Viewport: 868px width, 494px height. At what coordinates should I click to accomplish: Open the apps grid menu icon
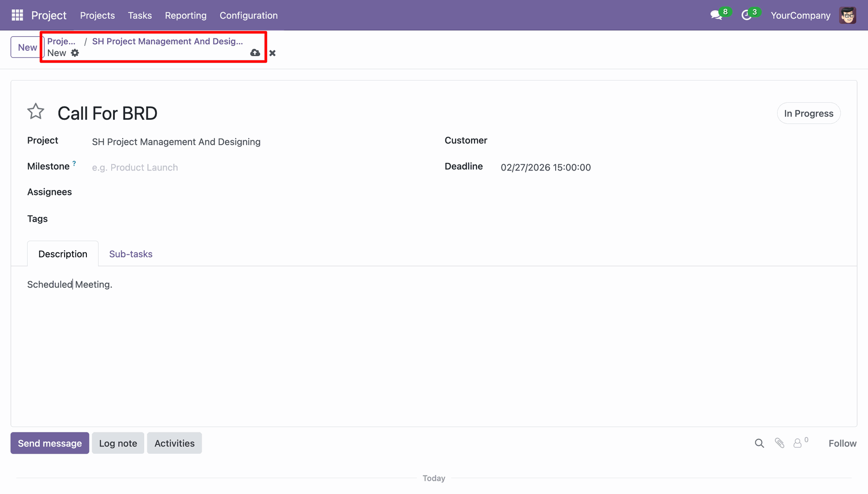pyautogui.click(x=17, y=15)
